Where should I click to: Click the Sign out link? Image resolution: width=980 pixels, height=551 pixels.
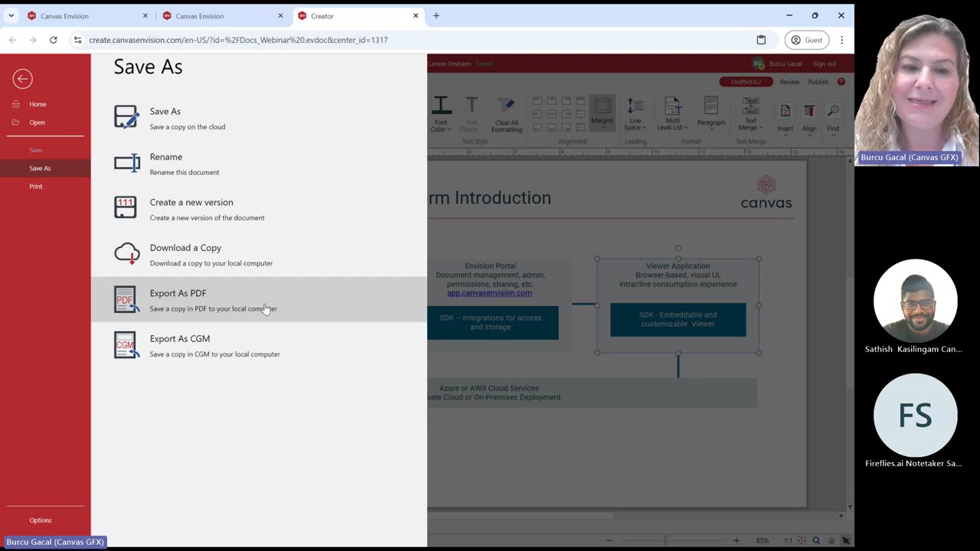pos(825,64)
